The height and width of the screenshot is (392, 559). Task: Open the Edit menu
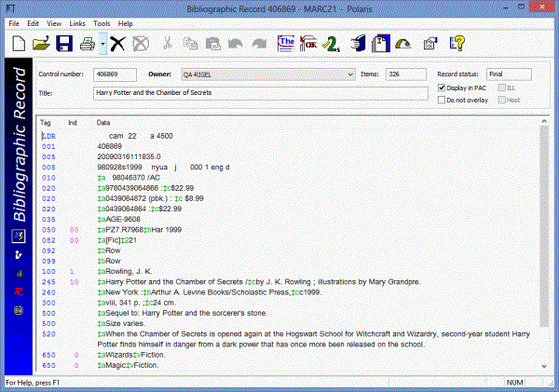click(33, 23)
